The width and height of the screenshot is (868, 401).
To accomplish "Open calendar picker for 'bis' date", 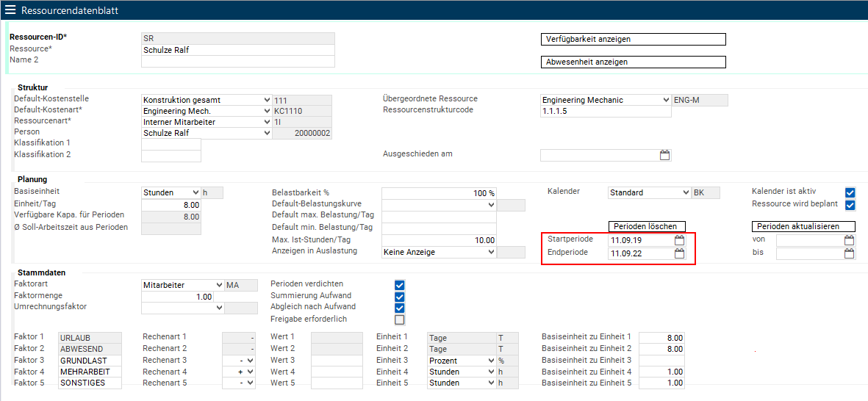I will 849,253.
